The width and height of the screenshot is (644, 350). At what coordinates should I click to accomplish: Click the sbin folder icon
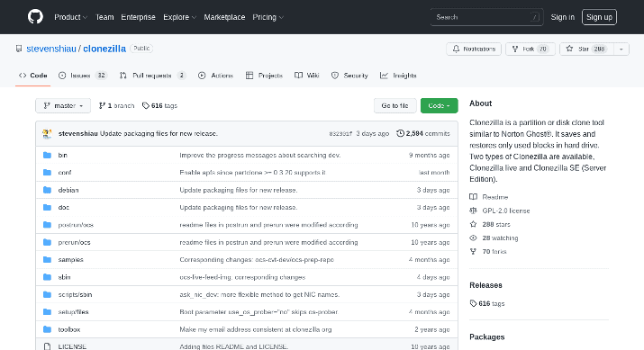47,277
